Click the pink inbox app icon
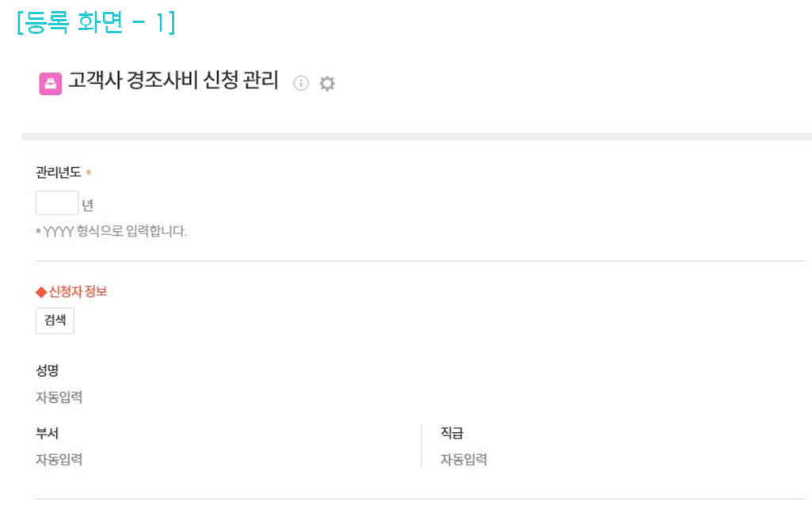The width and height of the screenshot is (812, 505). pyautogui.click(x=51, y=84)
